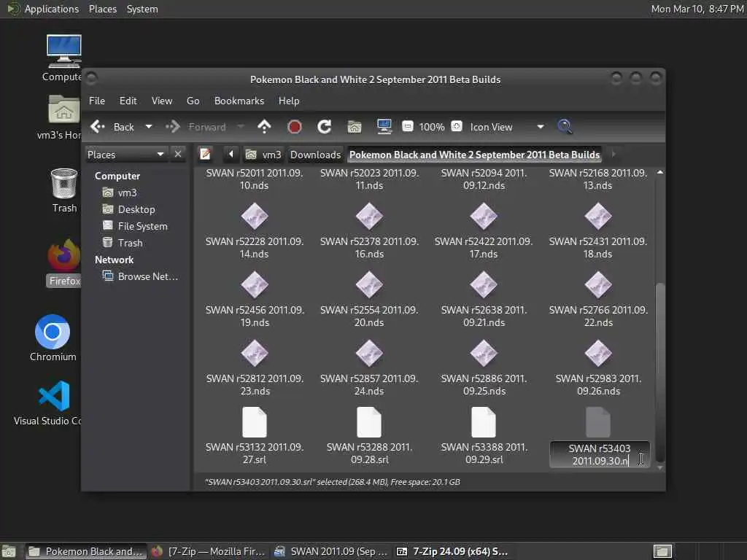The image size is (747, 560).
Task: Open Chromium desktop shortcut
Action: 53,338
